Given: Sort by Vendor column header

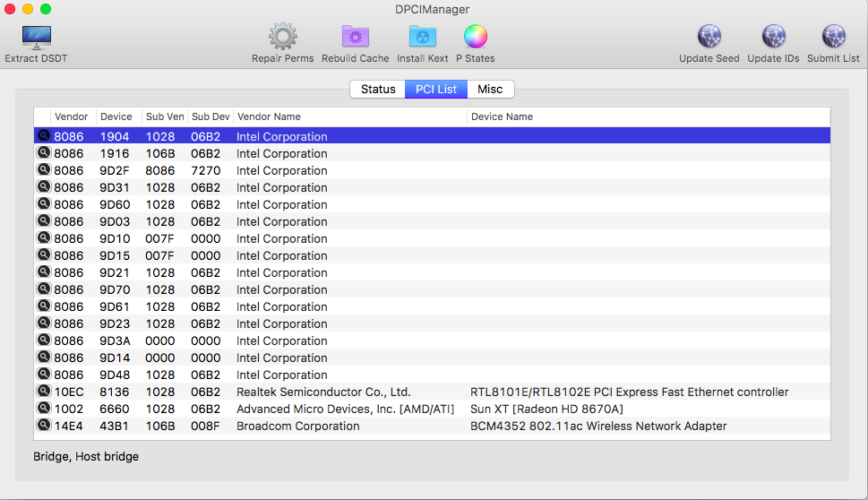Looking at the screenshot, I should [x=72, y=116].
